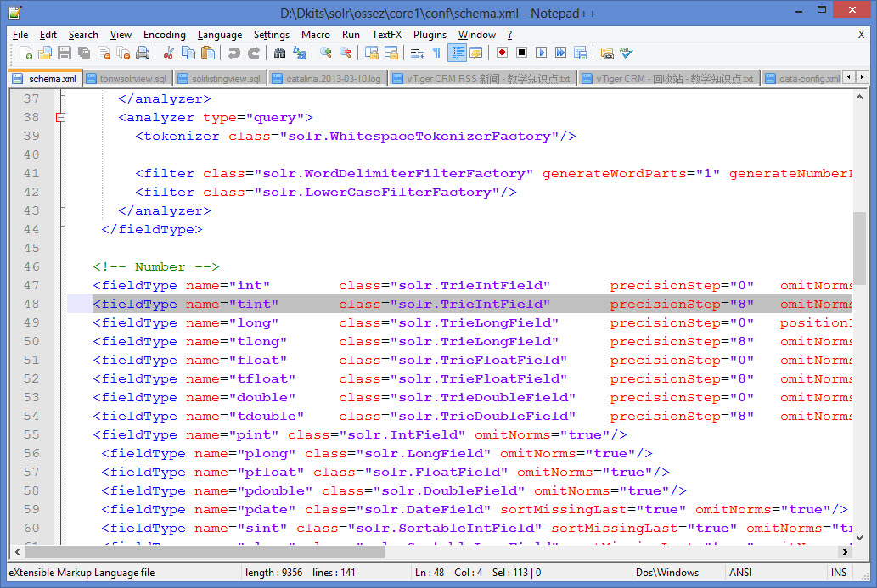Click the vertical scrollbar down arrow
The width and height of the screenshot is (877, 588).
coord(860,538)
